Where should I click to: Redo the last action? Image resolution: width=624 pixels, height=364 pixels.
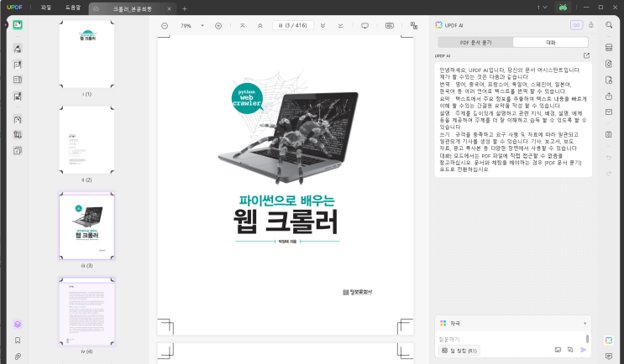click(x=609, y=174)
